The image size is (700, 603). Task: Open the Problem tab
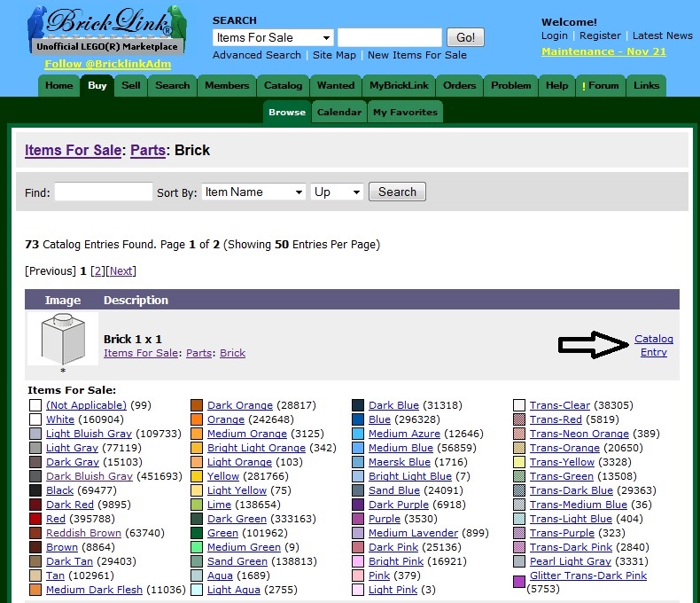(510, 85)
